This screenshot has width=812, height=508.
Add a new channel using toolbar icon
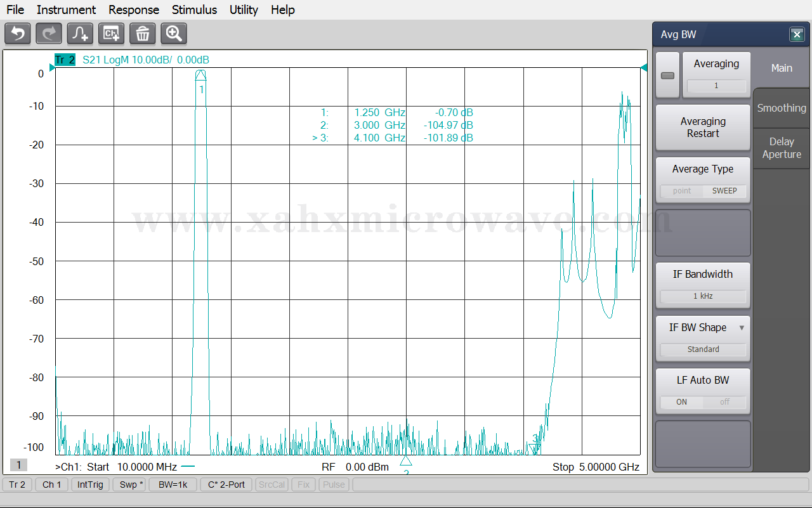[111, 34]
